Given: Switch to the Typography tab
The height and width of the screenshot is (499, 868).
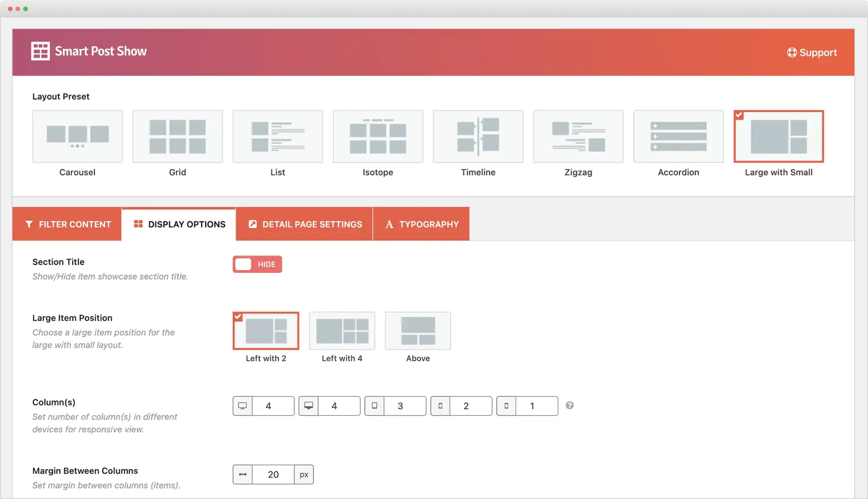Looking at the screenshot, I should pyautogui.click(x=421, y=224).
